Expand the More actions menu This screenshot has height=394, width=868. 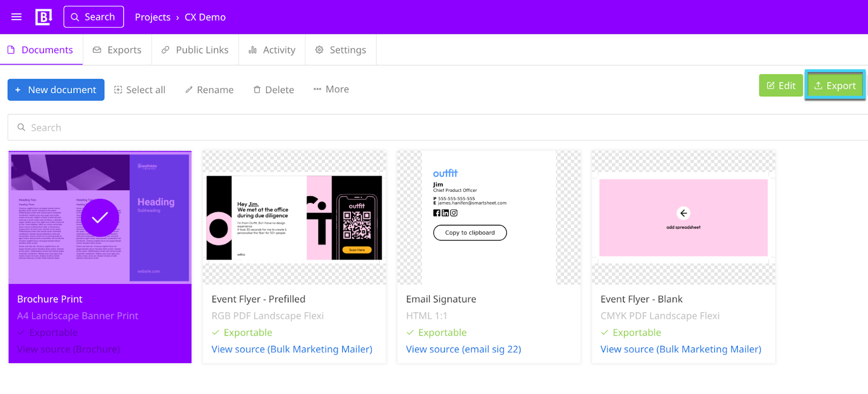[331, 89]
